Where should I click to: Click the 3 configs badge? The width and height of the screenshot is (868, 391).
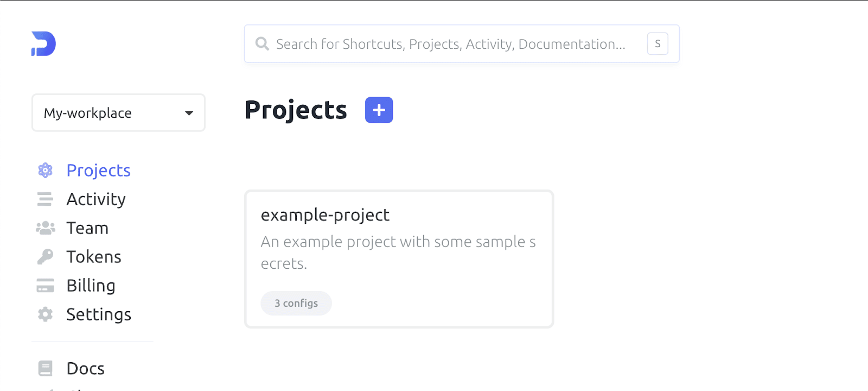[x=296, y=303]
